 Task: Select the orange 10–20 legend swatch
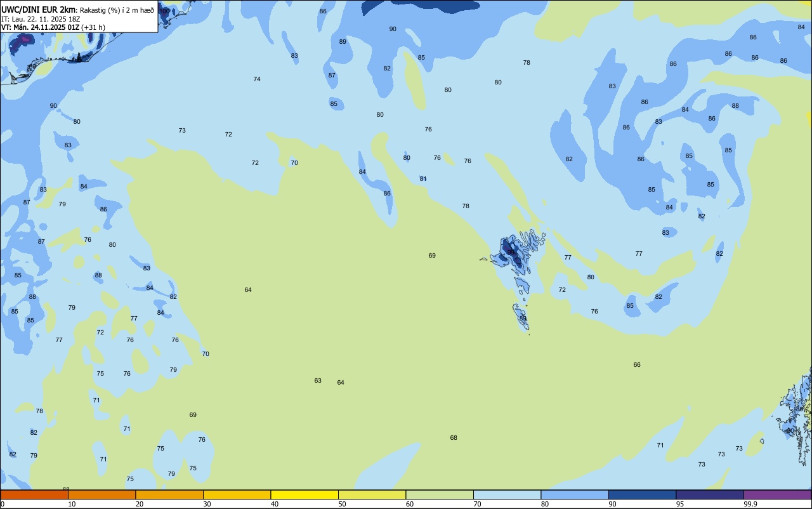(x=101, y=494)
